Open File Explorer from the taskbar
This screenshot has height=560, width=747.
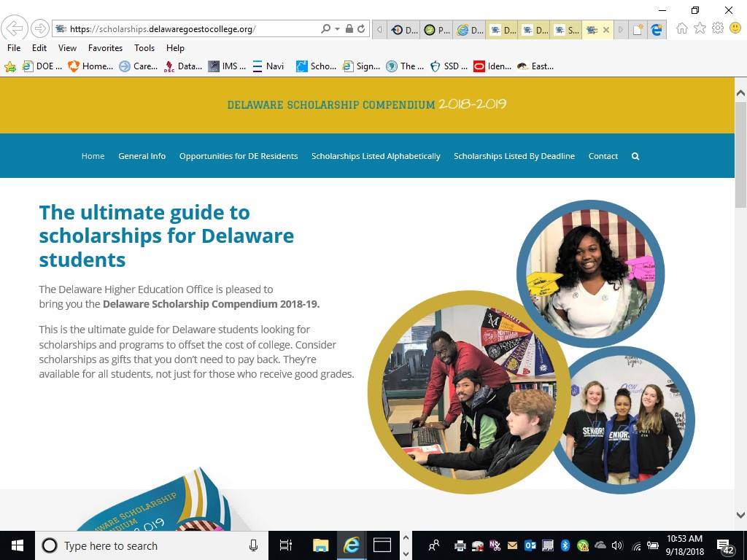click(320, 545)
